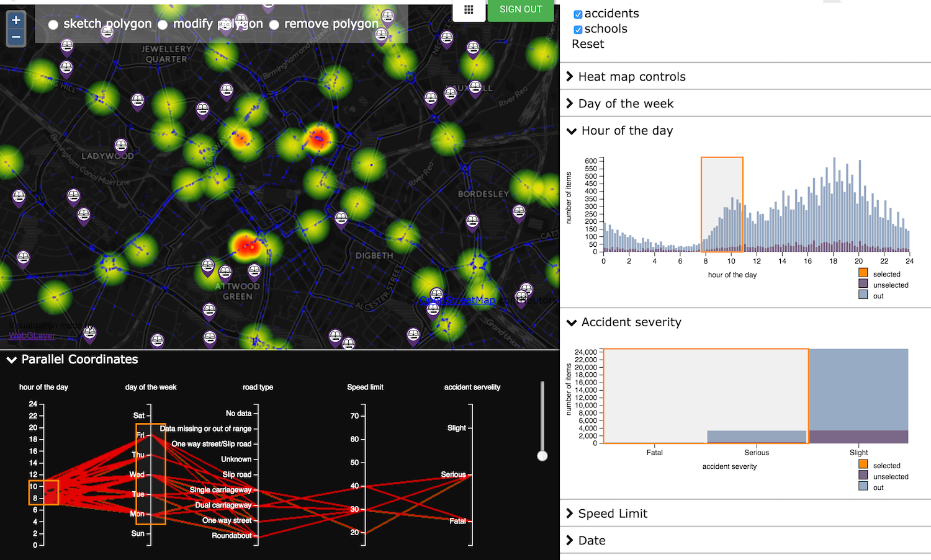931x560 pixels.
Task: Open the grid apps menu icon
Action: (469, 10)
